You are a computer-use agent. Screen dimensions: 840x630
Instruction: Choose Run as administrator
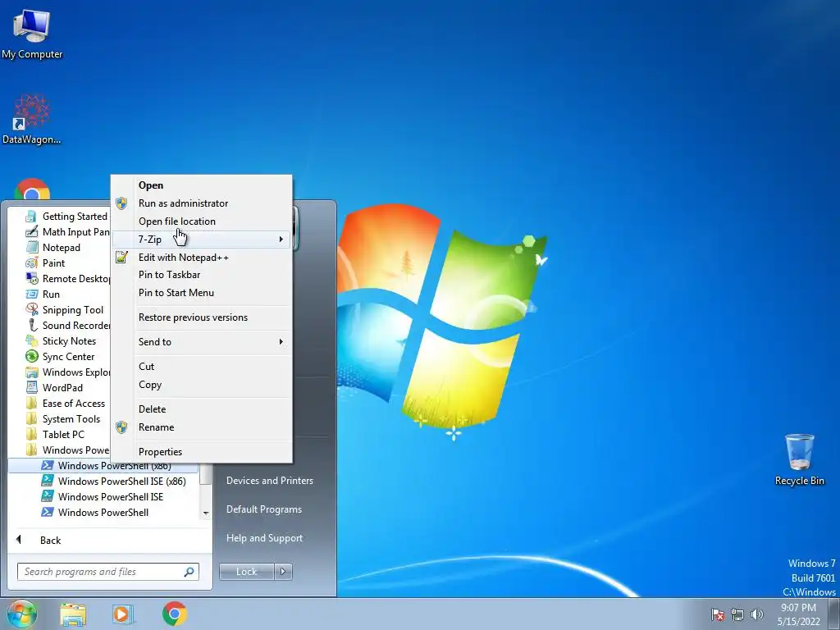point(202,203)
